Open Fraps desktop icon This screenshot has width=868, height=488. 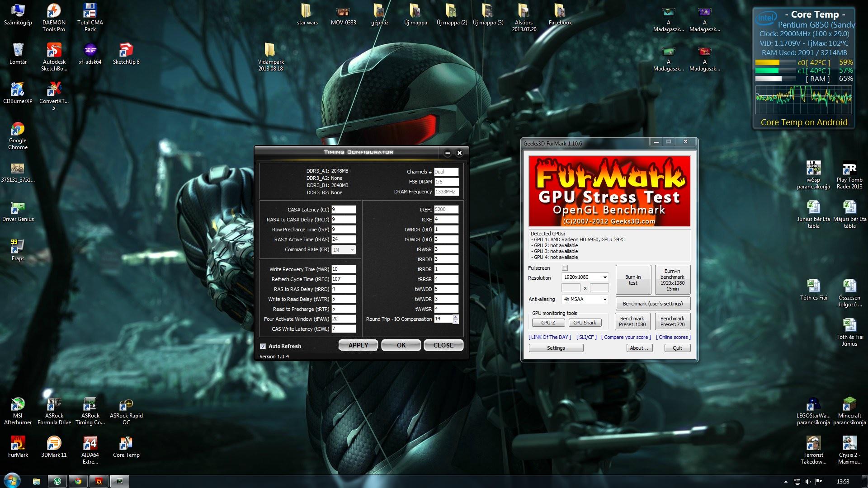pos(18,247)
